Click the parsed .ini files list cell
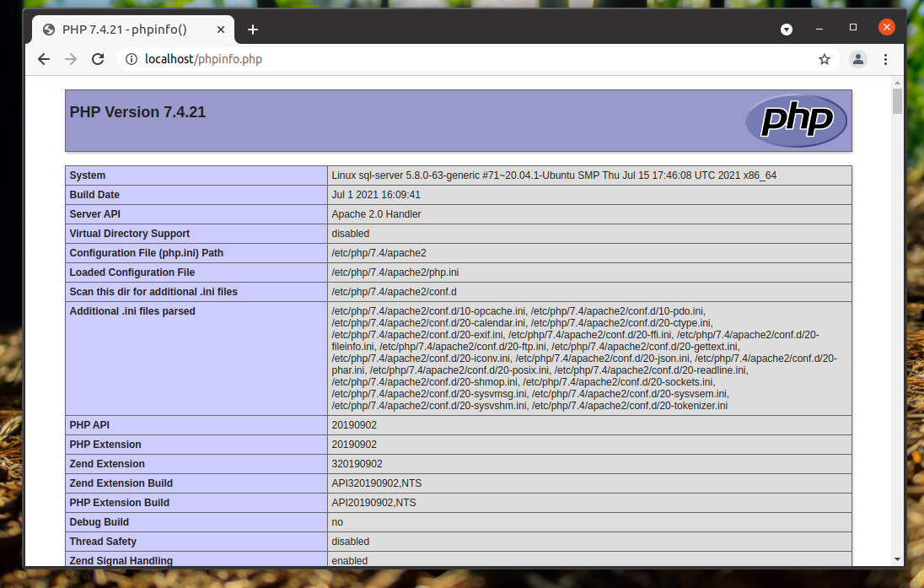This screenshot has width=924, height=588. (589, 359)
